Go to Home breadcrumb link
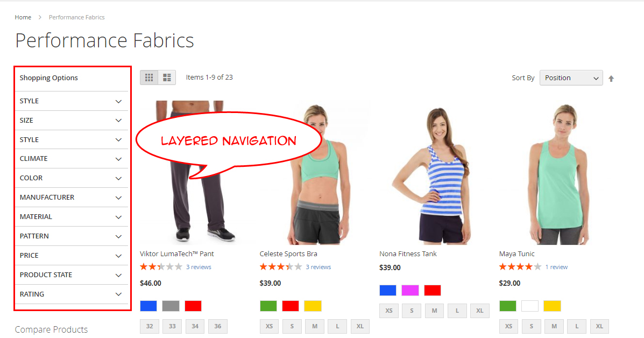Viewport: 644px width, 338px height. (x=23, y=17)
